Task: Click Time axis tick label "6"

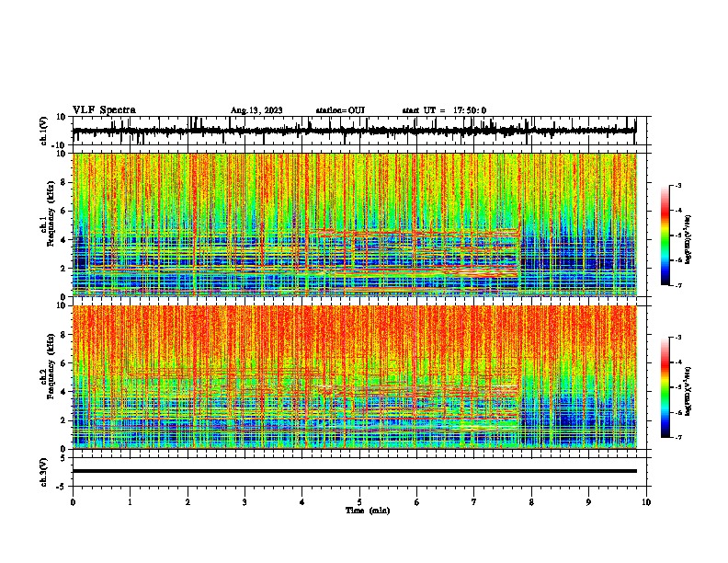Action: [417, 502]
